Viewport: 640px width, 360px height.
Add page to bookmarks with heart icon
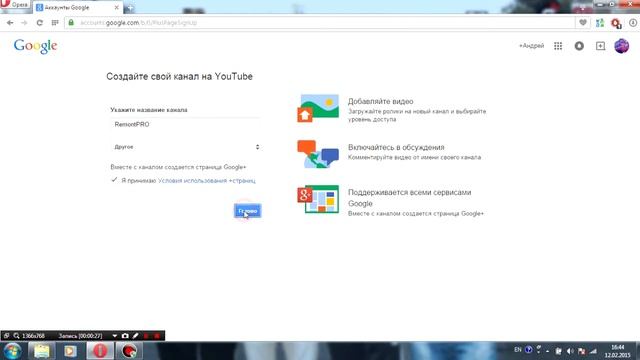pyautogui.click(x=582, y=23)
